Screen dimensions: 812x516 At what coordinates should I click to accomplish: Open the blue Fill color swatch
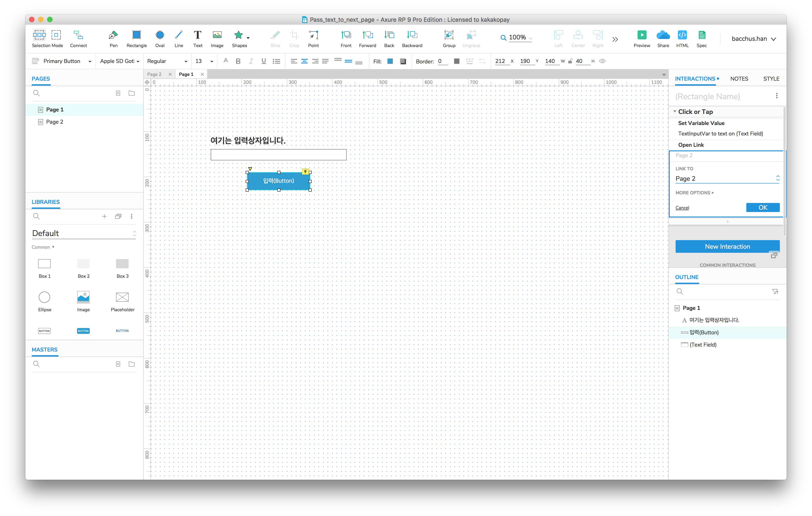click(x=390, y=61)
